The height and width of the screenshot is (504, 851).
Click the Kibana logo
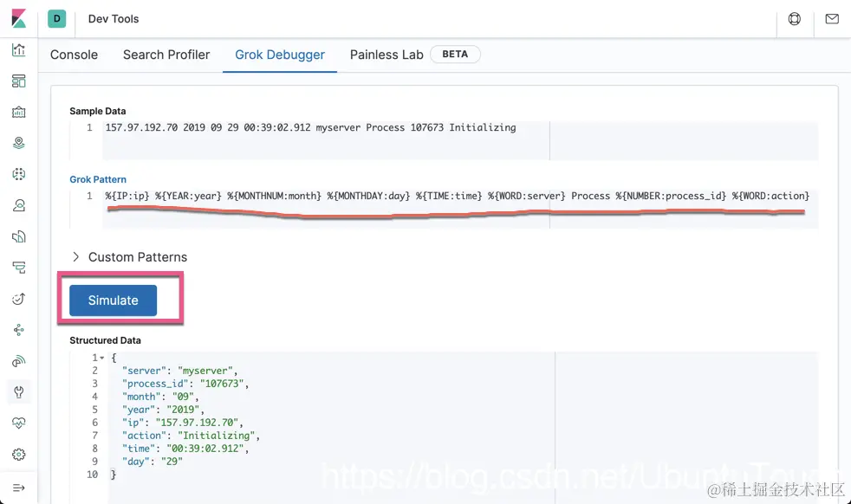[x=18, y=18]
